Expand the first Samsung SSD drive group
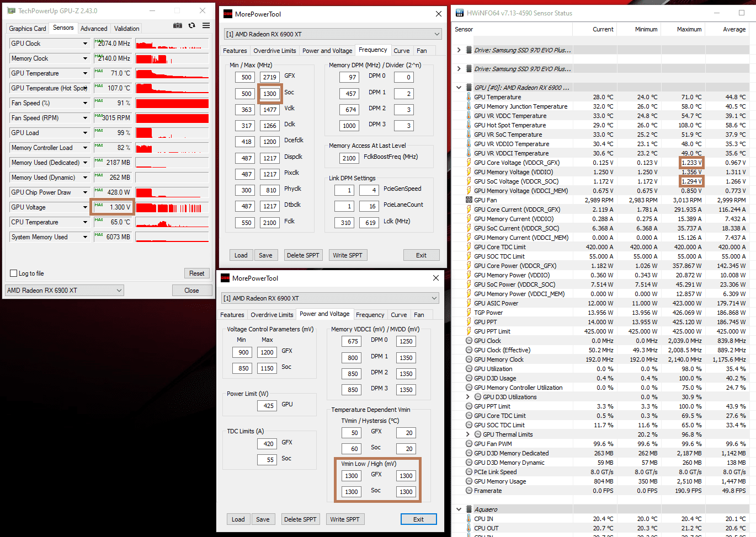 click(459, 50)
